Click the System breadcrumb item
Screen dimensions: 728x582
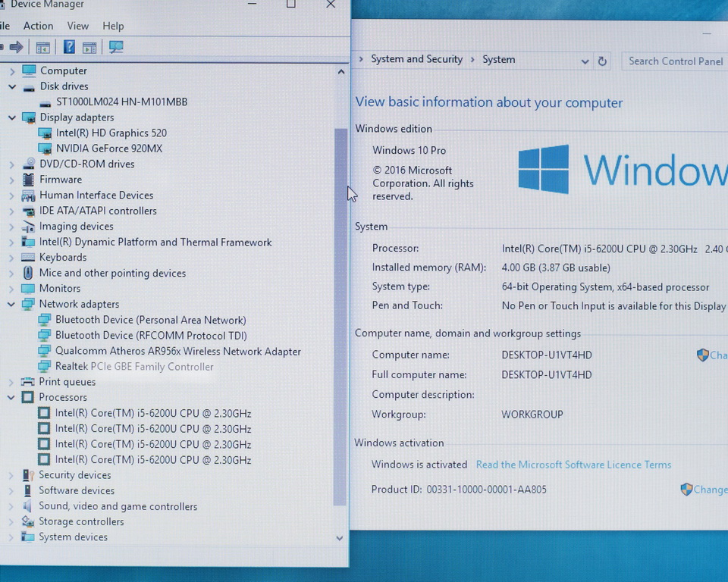[x=499, y=59]
